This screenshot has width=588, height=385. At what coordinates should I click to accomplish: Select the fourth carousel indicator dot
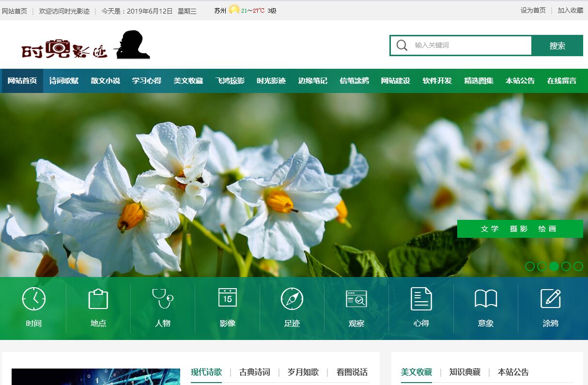point(566,266)
